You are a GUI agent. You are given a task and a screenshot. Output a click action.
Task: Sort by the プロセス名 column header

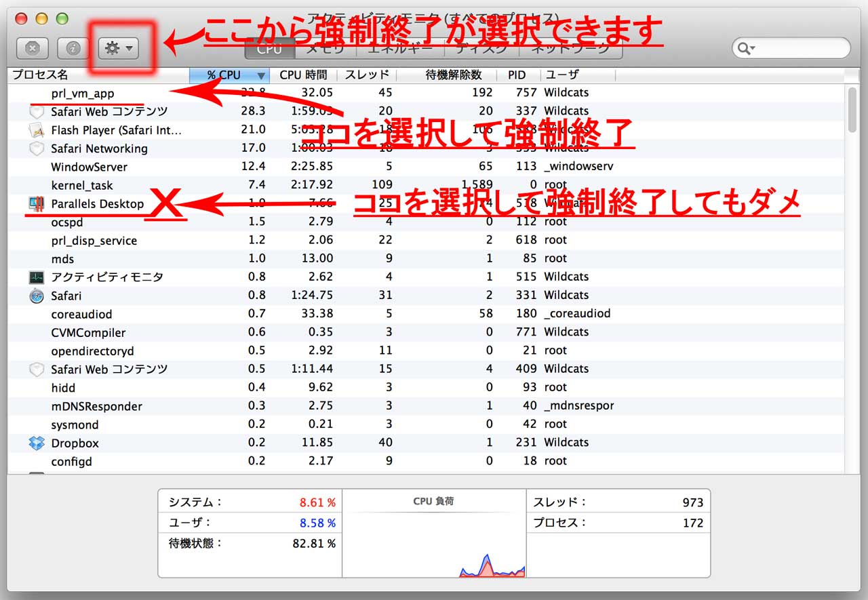(99, 75)
